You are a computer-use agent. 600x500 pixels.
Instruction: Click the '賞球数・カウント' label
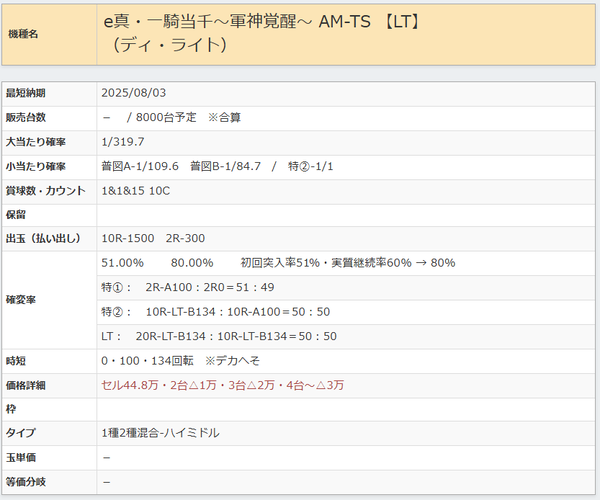[x=45, y=191]
